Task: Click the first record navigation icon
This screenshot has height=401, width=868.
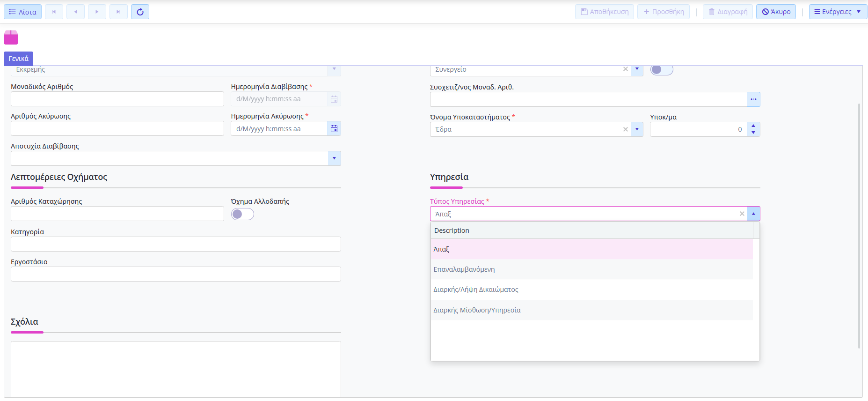Action: point(54,12)
